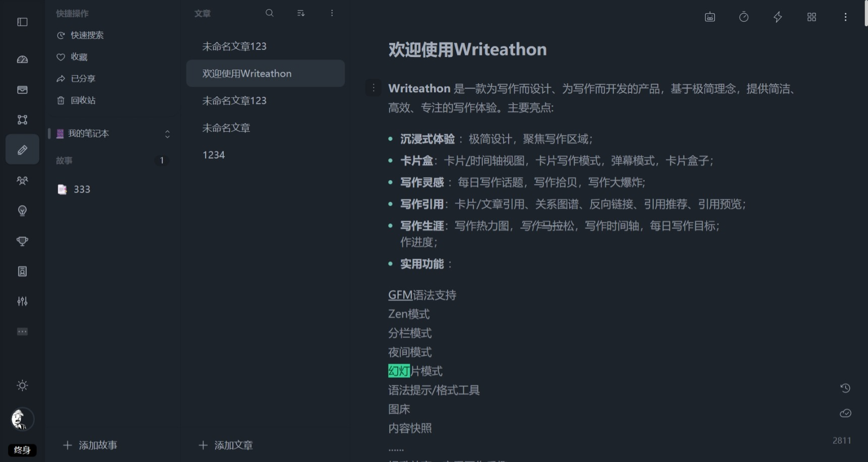This screenshot has height=462, width=868.
Task: Click the title 欢迎使用Writeathon in editor
Action: (467, 49)
